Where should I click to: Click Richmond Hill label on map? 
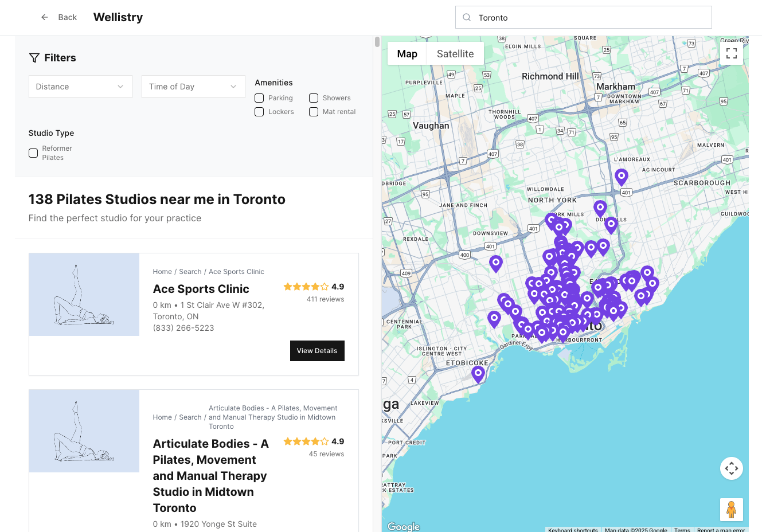coord(550,76)
